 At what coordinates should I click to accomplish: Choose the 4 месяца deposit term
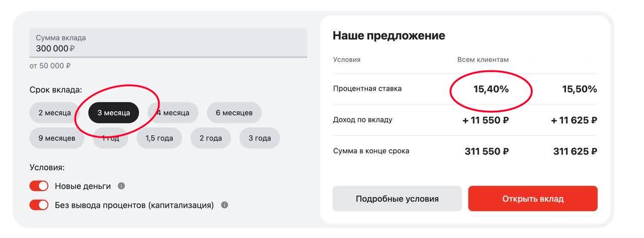pyautogui.click(x=174, y=113)
